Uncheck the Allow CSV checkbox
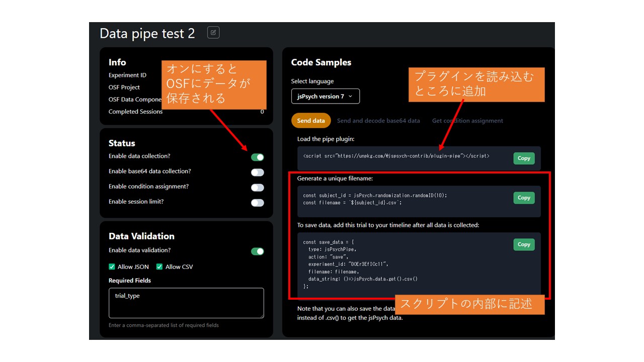The width and height of the screenshot is (644, 362). (x=159, y=266)
